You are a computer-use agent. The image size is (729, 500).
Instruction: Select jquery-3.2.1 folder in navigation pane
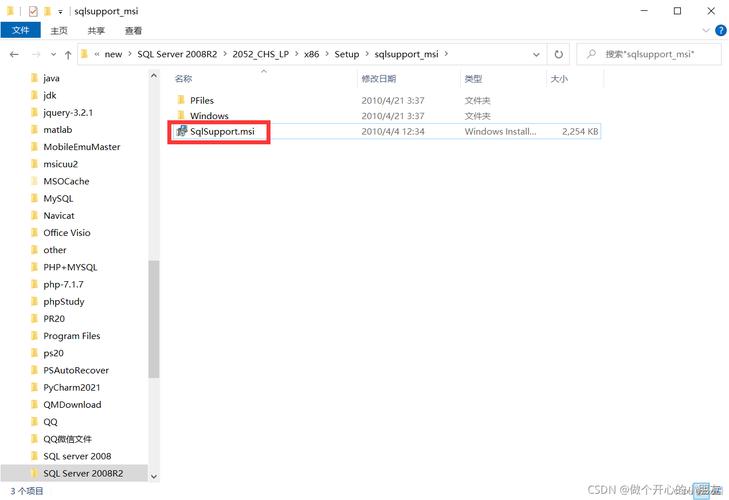pos(68,113)
